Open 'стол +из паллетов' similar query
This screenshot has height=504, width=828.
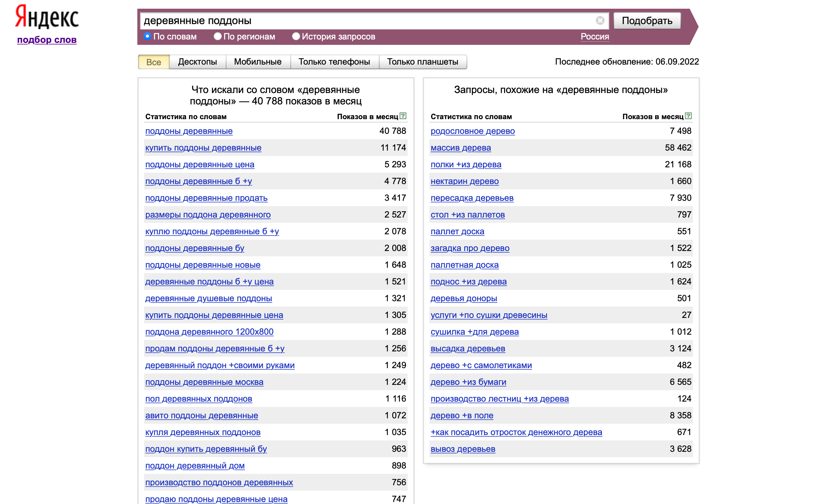[468, 215]
